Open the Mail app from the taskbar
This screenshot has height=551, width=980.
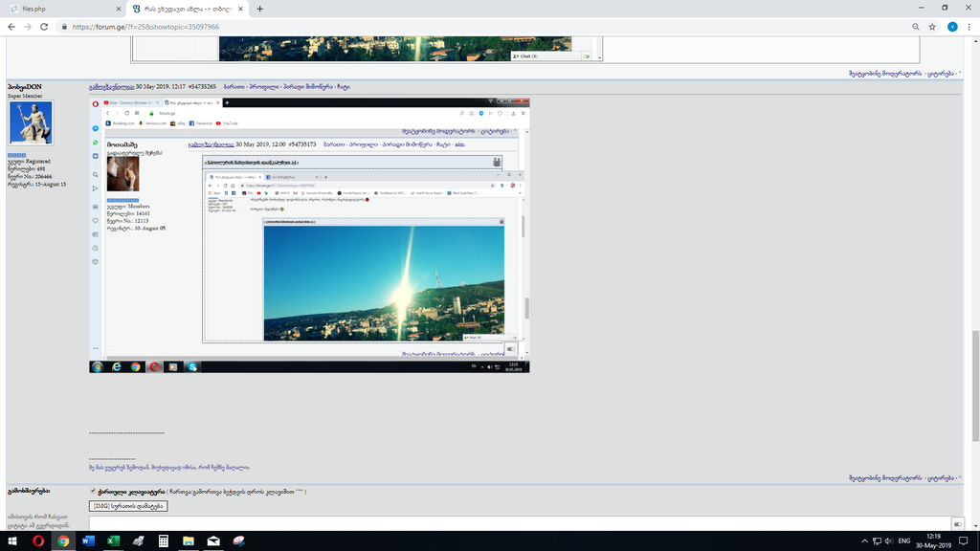pos(213,541)
